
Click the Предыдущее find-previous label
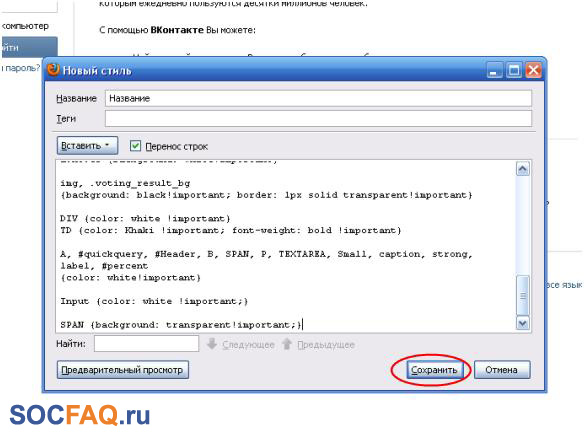point(326,345)
